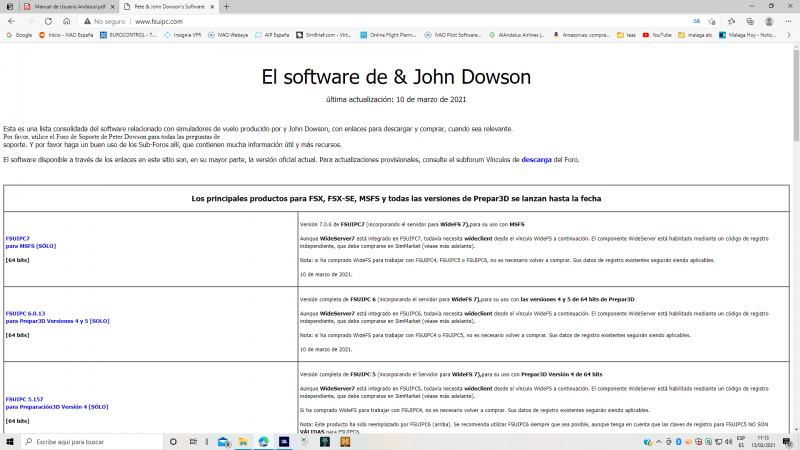Open the IVAO Pilot Software bookmark
Viewport: 800px width, 450px height.
pyautogui.click(x=453, y=35)
